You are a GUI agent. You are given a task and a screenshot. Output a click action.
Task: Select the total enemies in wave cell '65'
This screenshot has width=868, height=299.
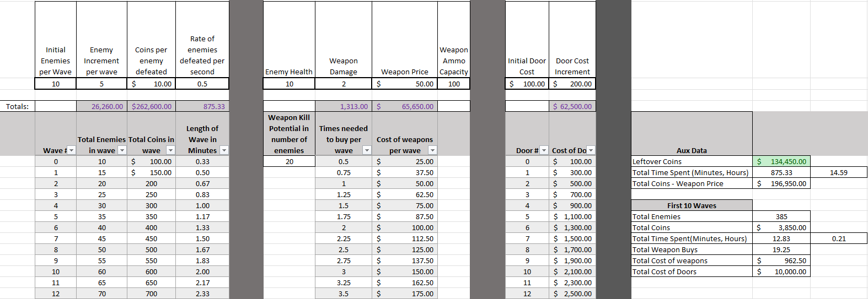tap(101, 282)
